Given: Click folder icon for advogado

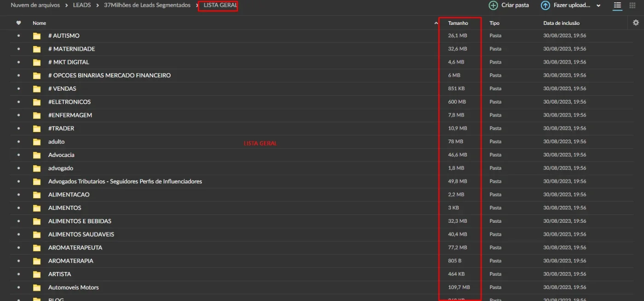Looking at the screenshot, I should tap(37, 168).
